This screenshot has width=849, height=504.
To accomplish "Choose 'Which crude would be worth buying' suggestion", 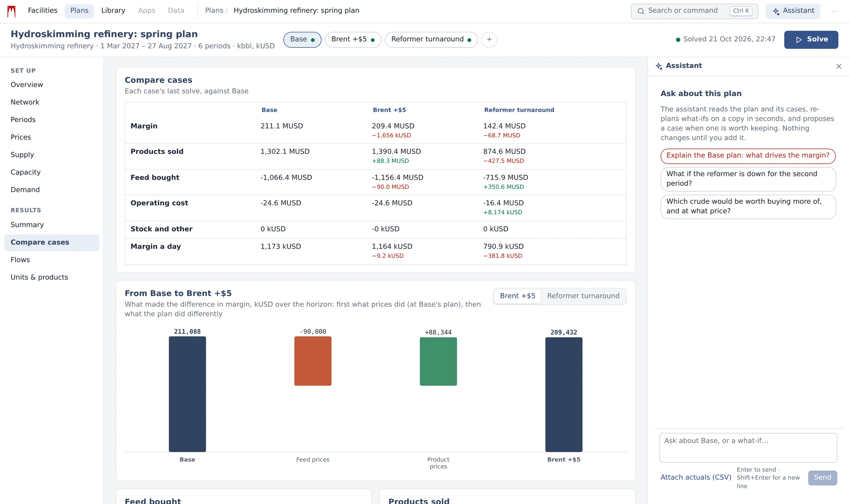I will [748, 207].
